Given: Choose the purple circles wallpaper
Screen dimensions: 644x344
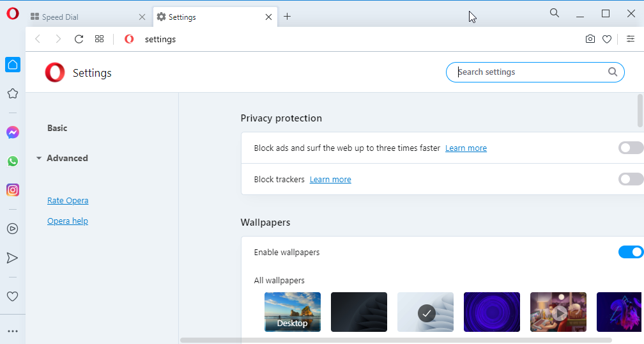Looking at the screenshot, I should [492, 312].
